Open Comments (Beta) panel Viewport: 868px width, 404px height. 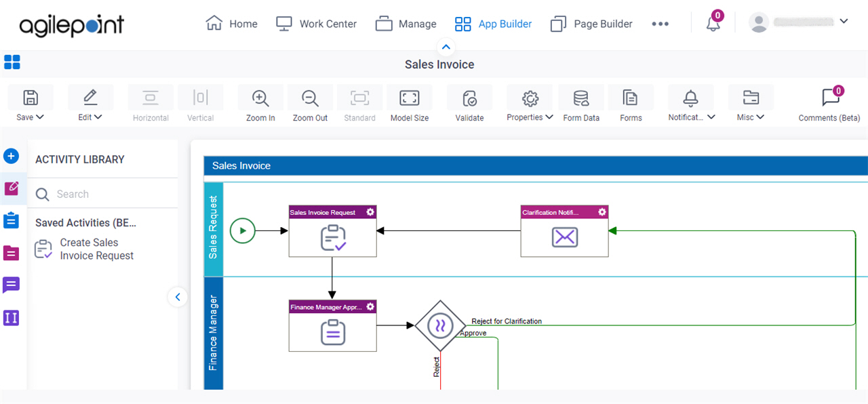pos(829,105)
